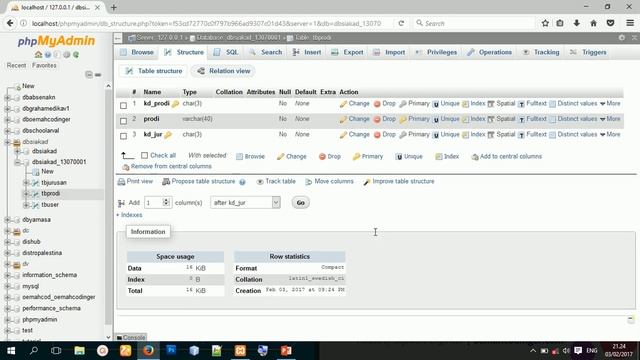Collapse all navigation tree items icon
This screenshot has width=640, height=360.
(89, 74)
